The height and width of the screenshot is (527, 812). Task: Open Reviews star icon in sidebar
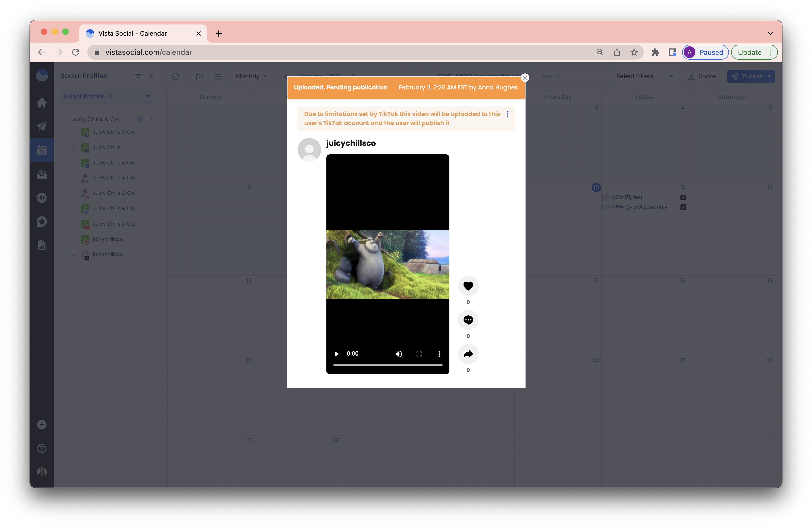click(x=42, y=221)
